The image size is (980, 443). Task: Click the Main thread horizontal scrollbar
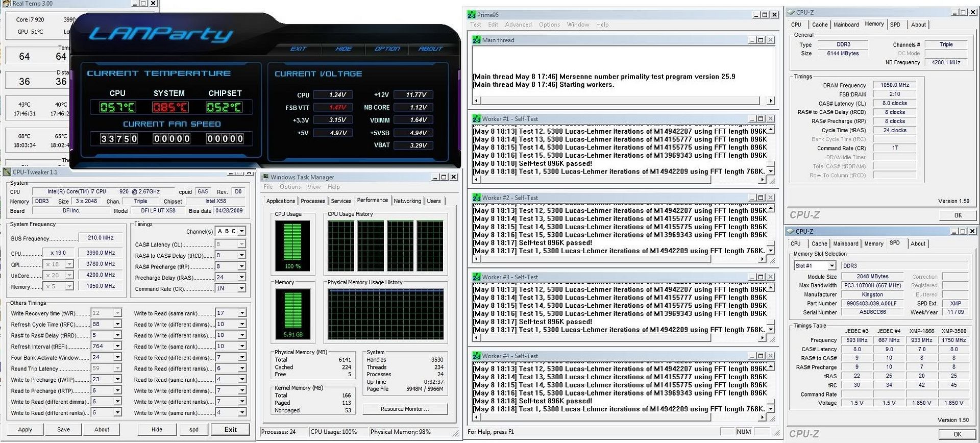coord(624,101)
